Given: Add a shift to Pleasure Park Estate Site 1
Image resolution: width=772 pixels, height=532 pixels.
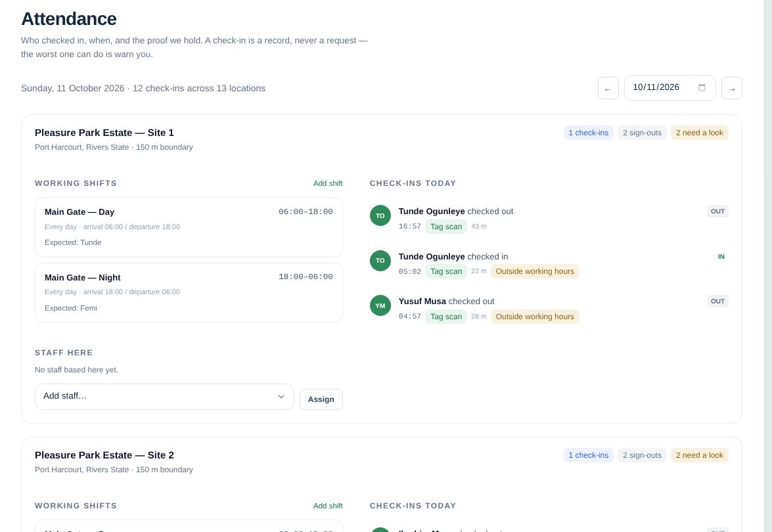Looking at the screenshot, I should coord(328,183).
